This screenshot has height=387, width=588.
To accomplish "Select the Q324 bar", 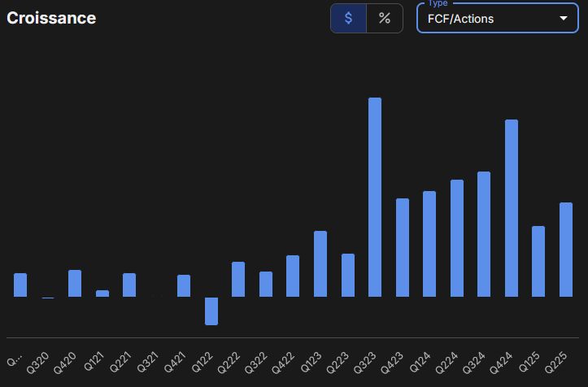I will 484,234.
